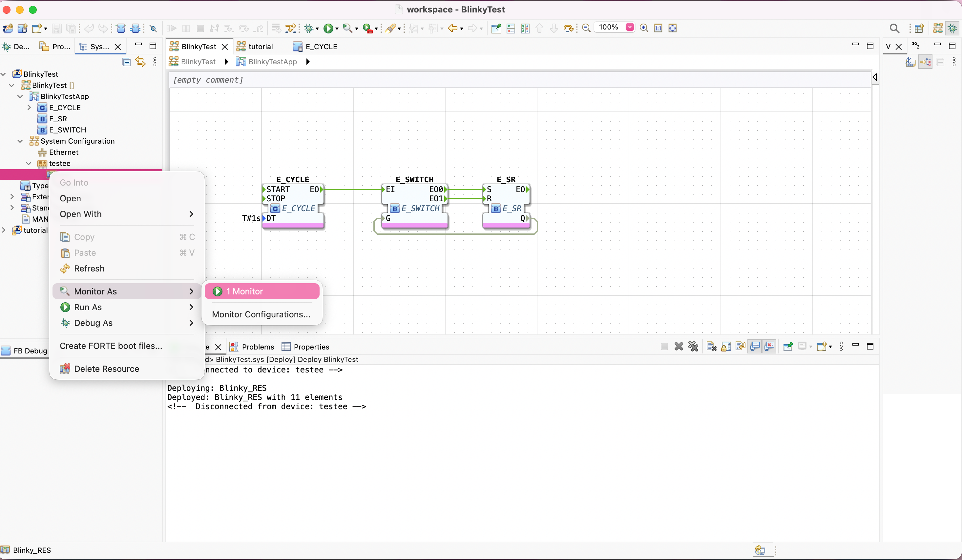962x560 pixels.
Task: Toggle Show Console on Standard Out Change
Action: point(755,346)
